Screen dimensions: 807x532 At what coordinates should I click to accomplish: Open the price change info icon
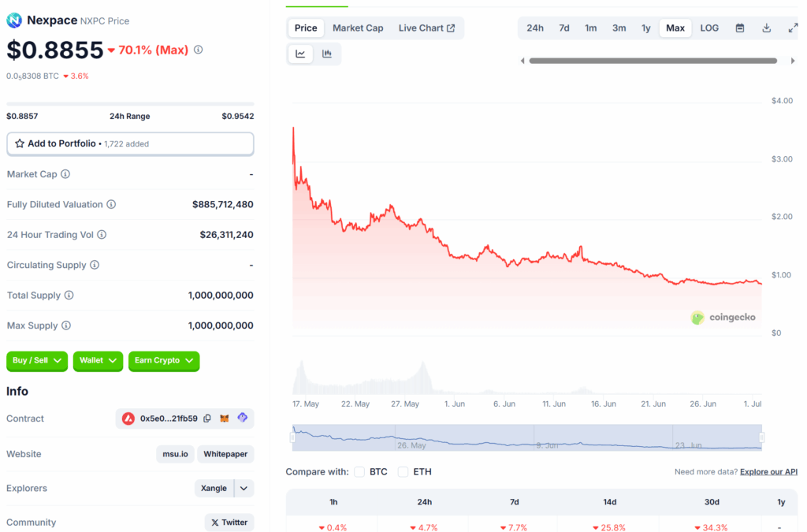[x=198, y=50]
